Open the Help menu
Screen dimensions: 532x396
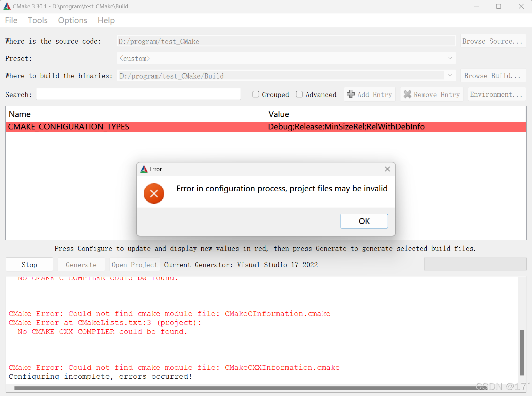point(106,20)
